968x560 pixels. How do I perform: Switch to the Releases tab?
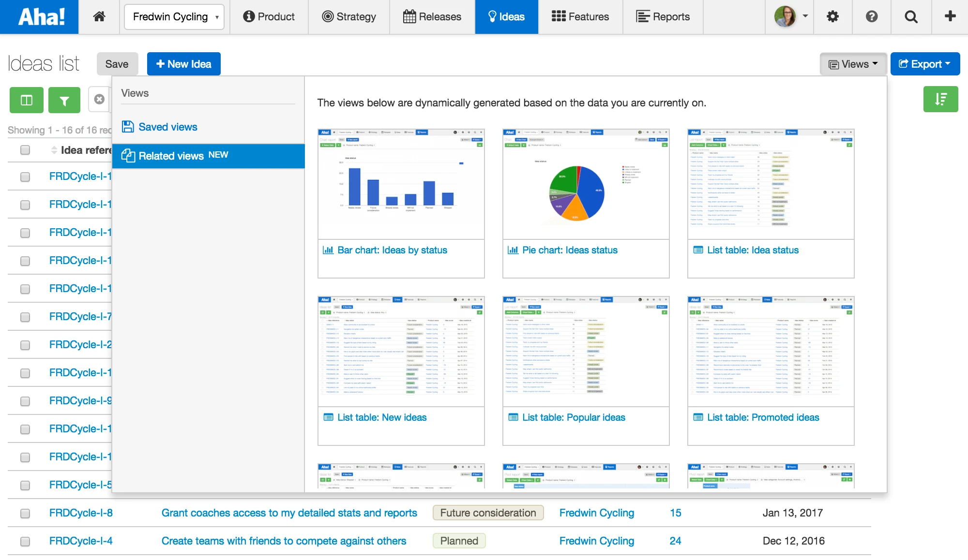tap(432, 17)
